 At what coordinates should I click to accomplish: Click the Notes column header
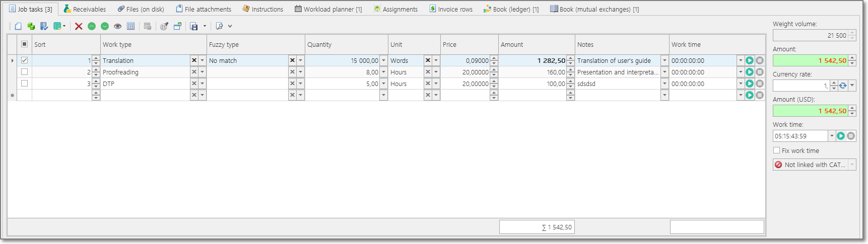(x=622, y=44)
